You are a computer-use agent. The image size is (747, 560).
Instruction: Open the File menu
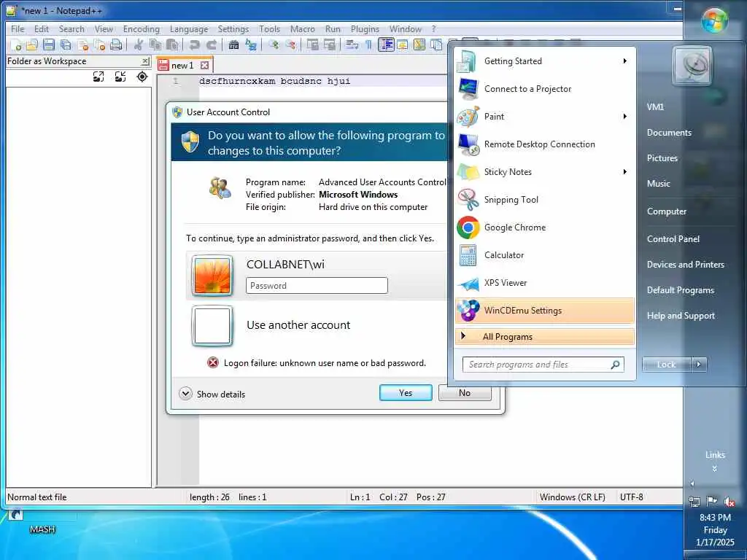[18, 29]
